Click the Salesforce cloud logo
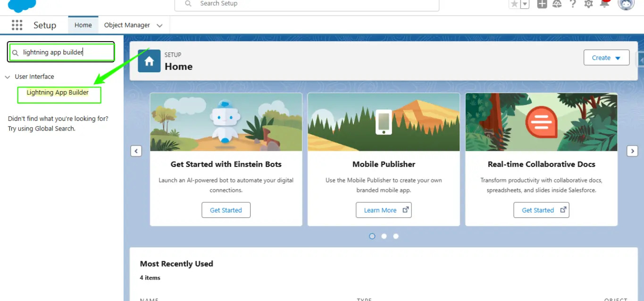 point(22,6)
